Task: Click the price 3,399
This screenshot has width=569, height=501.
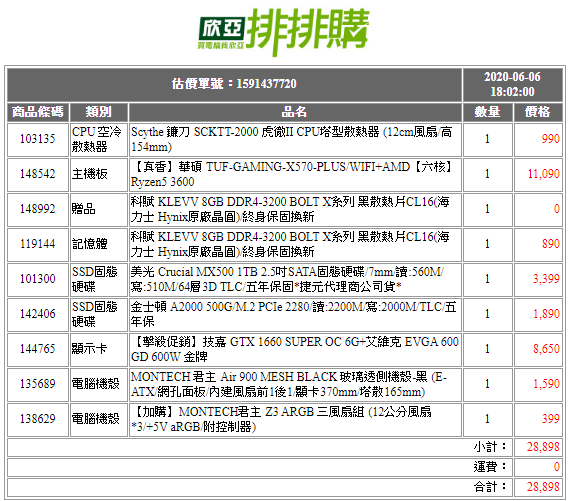Action: 546,279
